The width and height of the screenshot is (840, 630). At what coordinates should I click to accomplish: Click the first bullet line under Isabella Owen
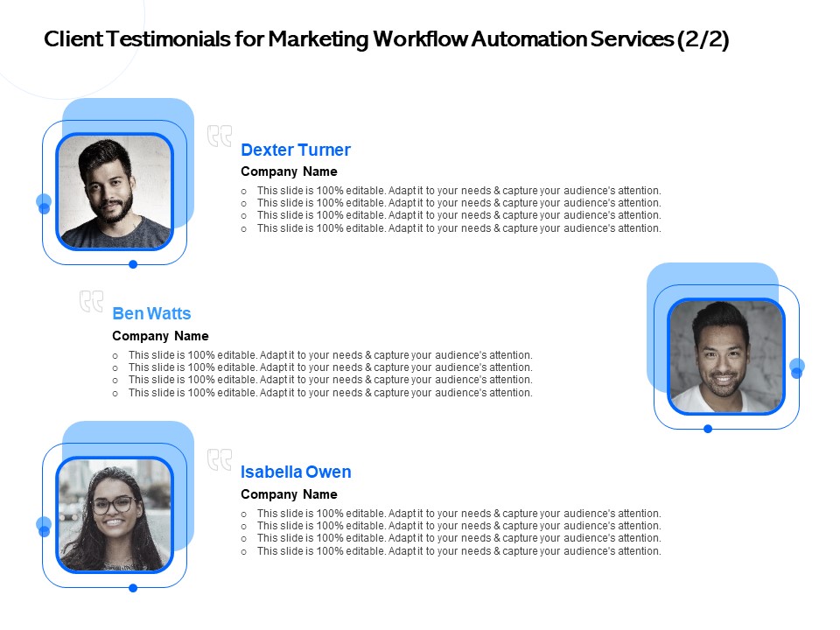point(451,514)
